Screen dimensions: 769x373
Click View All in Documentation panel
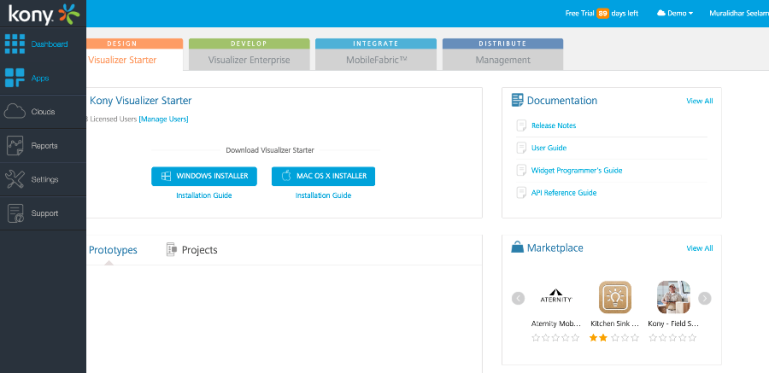[700, 101]
